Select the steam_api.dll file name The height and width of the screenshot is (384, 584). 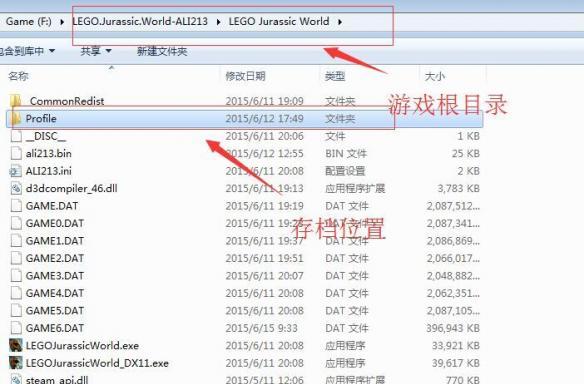pos(57,380)
